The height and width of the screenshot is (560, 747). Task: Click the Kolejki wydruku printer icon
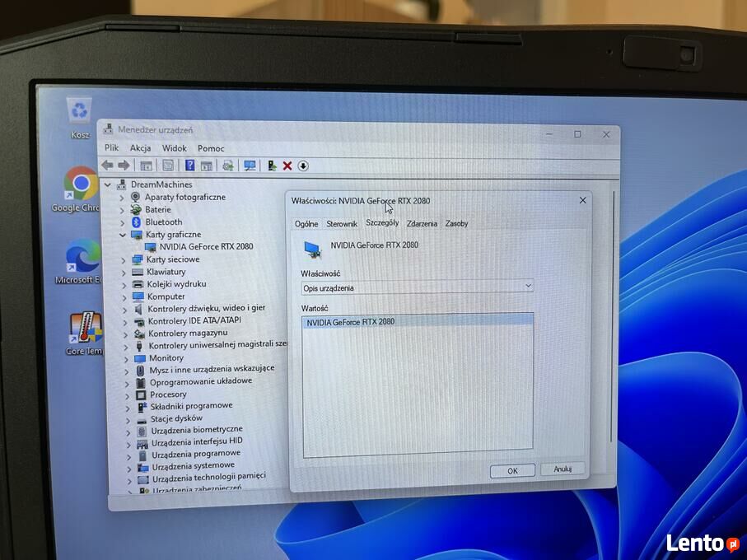138,284
